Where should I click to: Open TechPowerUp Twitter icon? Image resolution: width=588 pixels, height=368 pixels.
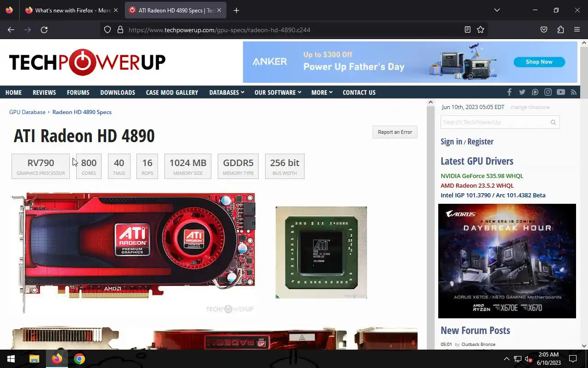(522, 92)
